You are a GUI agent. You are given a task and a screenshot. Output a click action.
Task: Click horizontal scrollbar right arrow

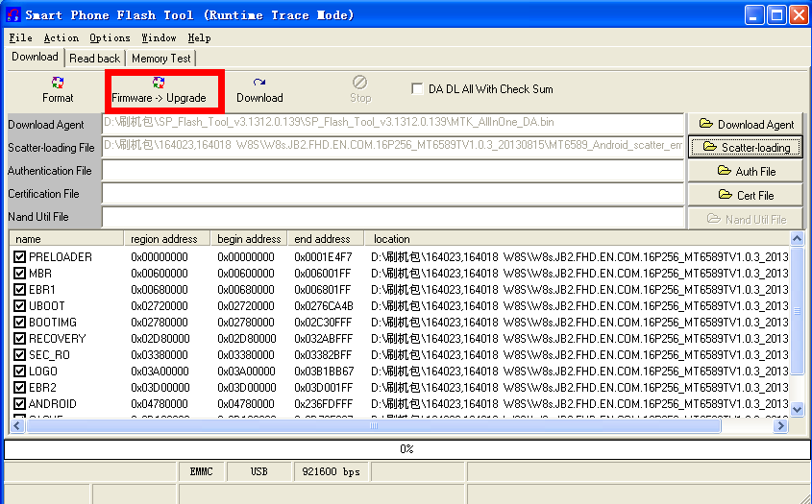[780, 426]
